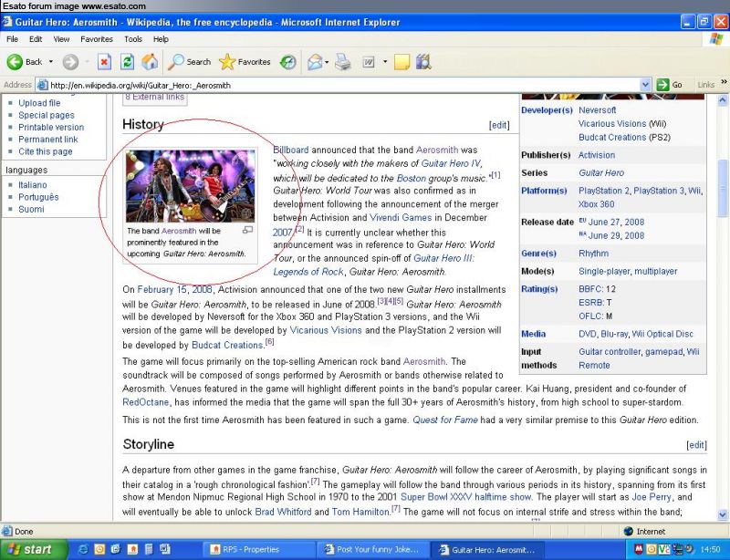This screenshot has height=560, width=730.
Task: Click the Aerosmith band screenshot thumbnail
Action: [x=190, y=186]
